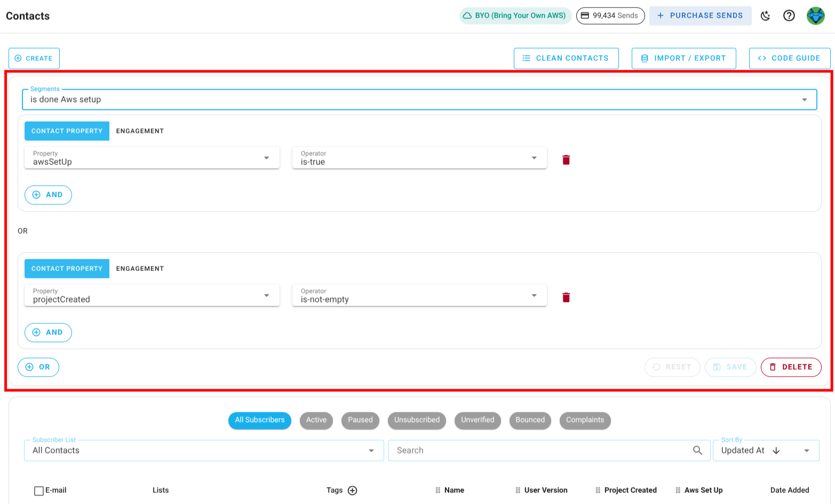Toggle dark mode with the moon icon
The height and width of the screenshot is (504, 835).
[766, 15]
